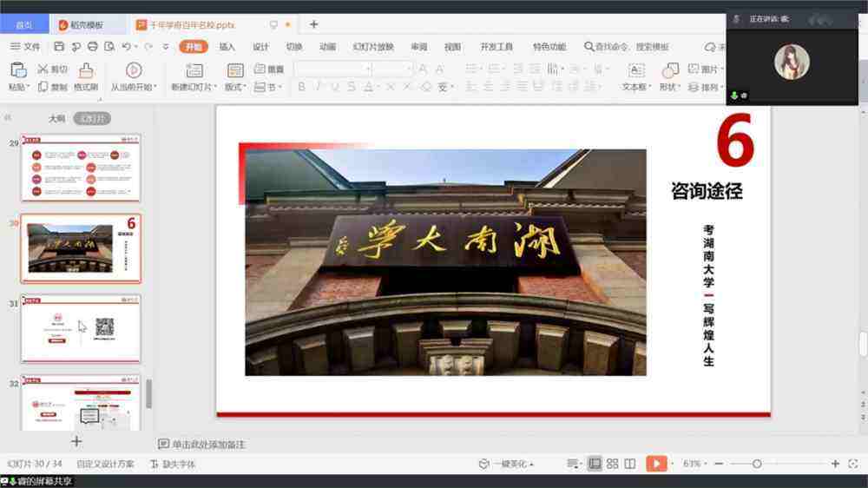Select slide 31 thumbnail with QR code
Screen dimensions: 868x488
(x=81, y=328)
